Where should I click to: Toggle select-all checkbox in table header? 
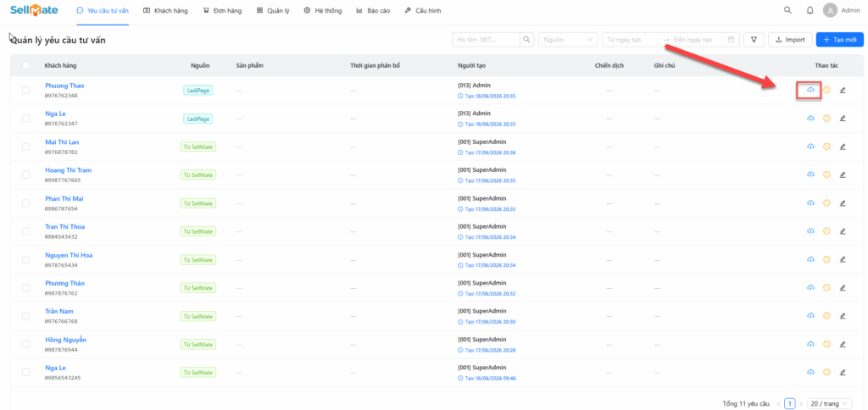25,65
